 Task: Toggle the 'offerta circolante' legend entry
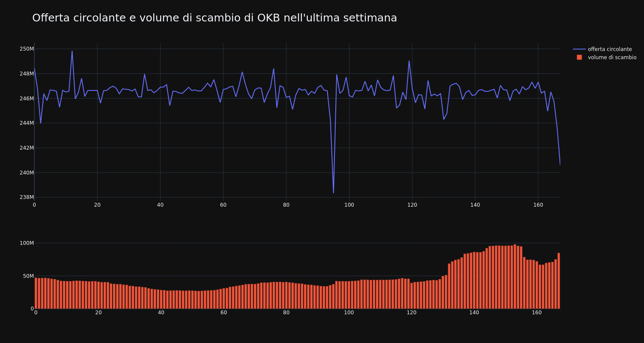pos(605,49)
